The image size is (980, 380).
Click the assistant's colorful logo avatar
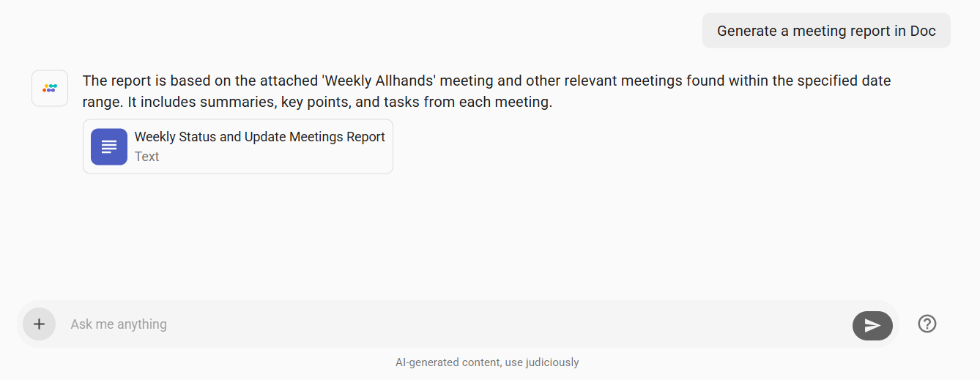(x=50, y=88)
